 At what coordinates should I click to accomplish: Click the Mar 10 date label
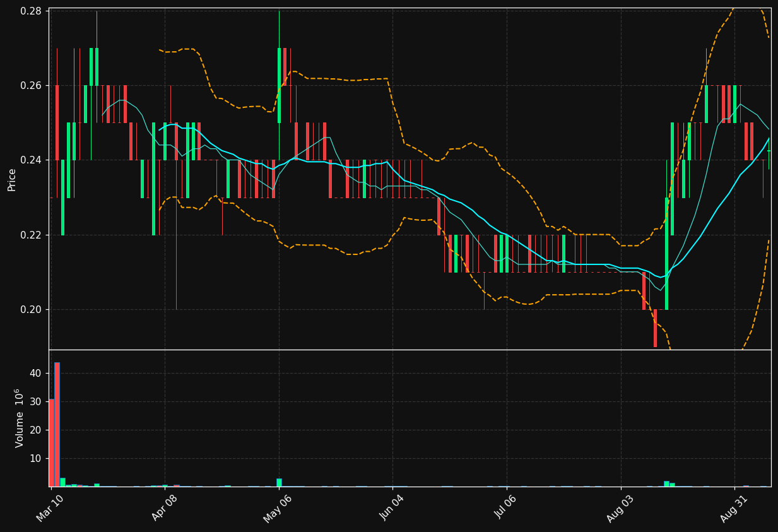point(50,507)
